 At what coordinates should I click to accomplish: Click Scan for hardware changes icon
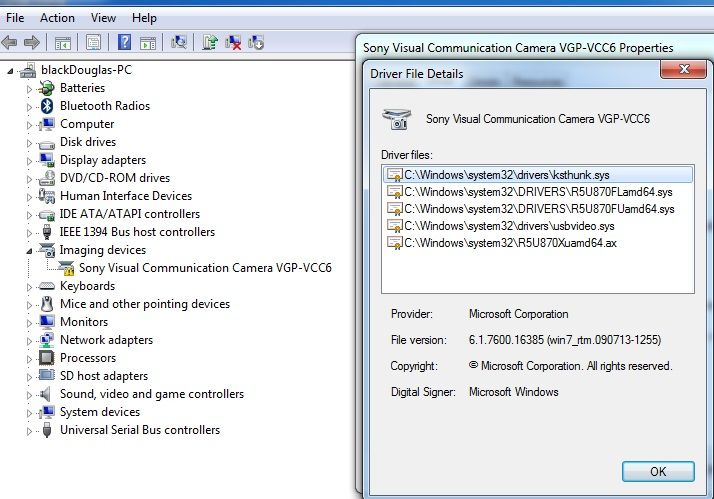click(x=179, y=42)
